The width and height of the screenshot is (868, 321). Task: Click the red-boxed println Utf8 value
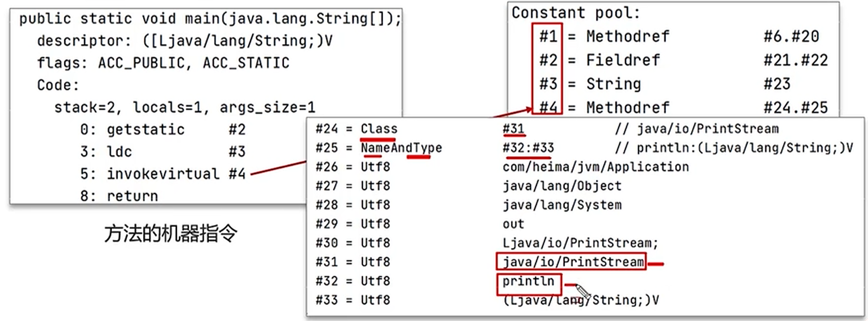(528, 281)
